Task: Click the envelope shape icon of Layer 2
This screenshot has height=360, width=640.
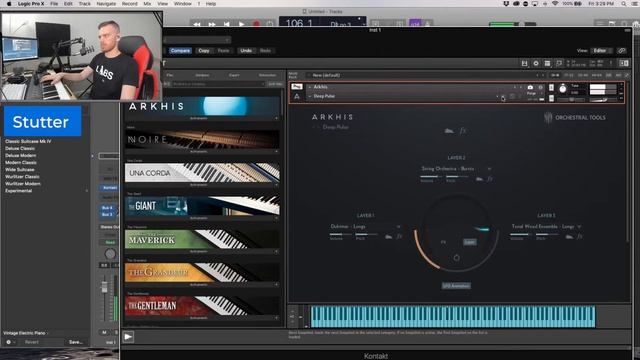Action: (x=479, y=179)
